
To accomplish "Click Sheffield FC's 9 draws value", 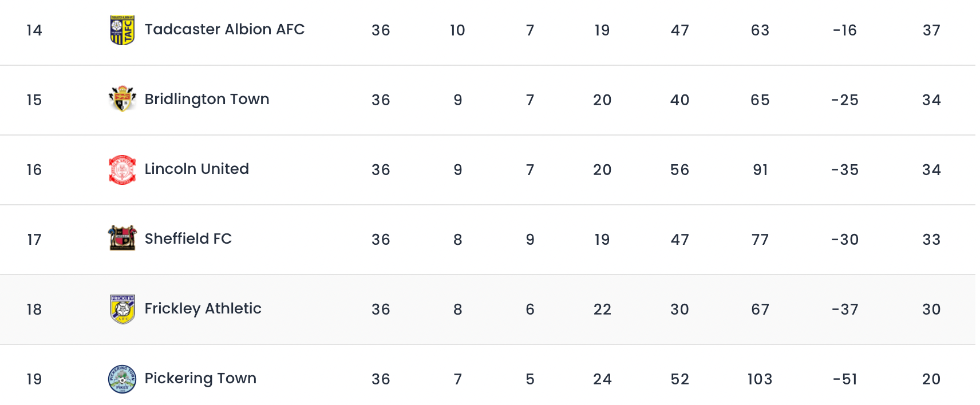I will coord(530,240).
